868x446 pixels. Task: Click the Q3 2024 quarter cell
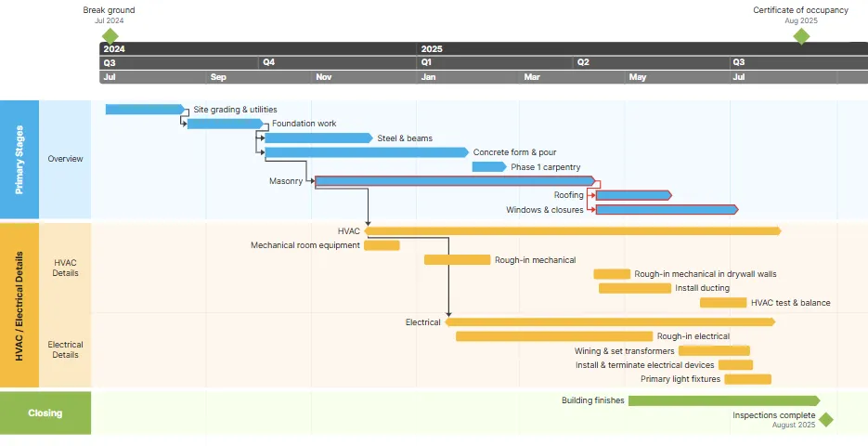point(179,62)
